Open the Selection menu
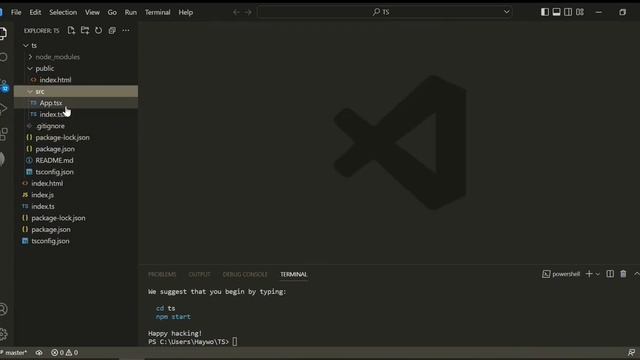Screen dimensions: 640x360 [63, 12]
